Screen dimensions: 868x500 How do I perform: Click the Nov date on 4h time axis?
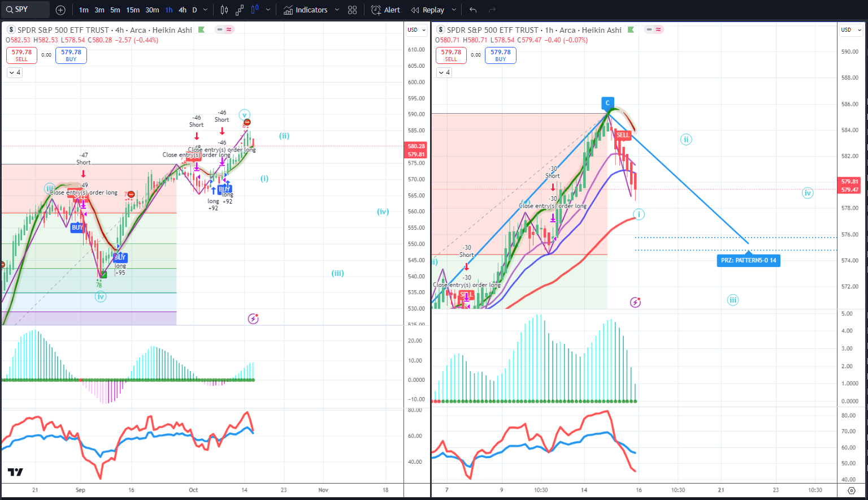[323, 490]
